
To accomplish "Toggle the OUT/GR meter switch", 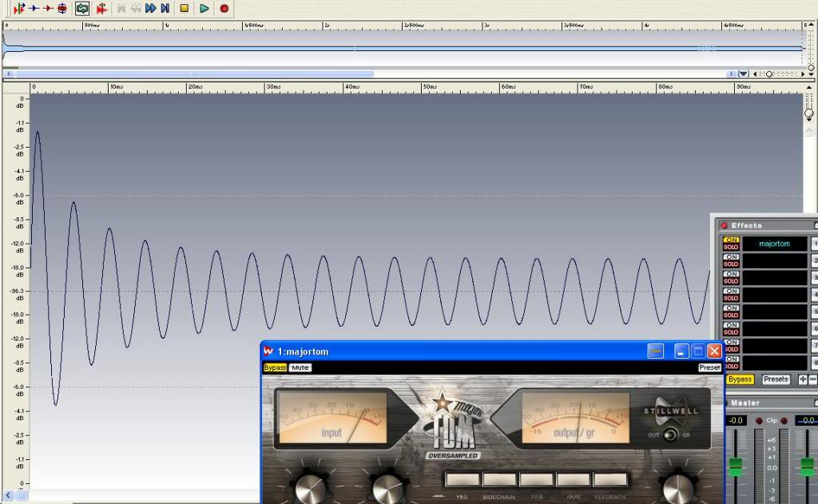I will click(x=670, y=434).
